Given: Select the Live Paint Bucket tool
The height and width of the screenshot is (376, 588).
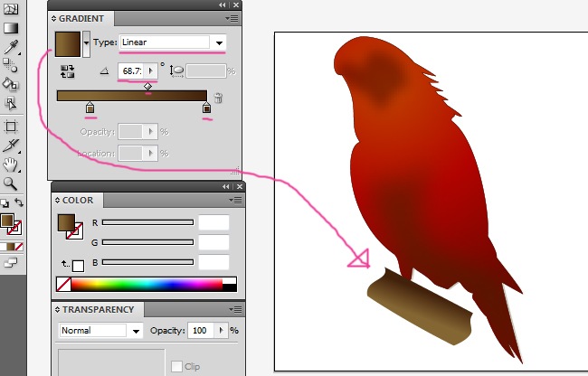Looking at the screenshot, I should (x=11, y=84).
